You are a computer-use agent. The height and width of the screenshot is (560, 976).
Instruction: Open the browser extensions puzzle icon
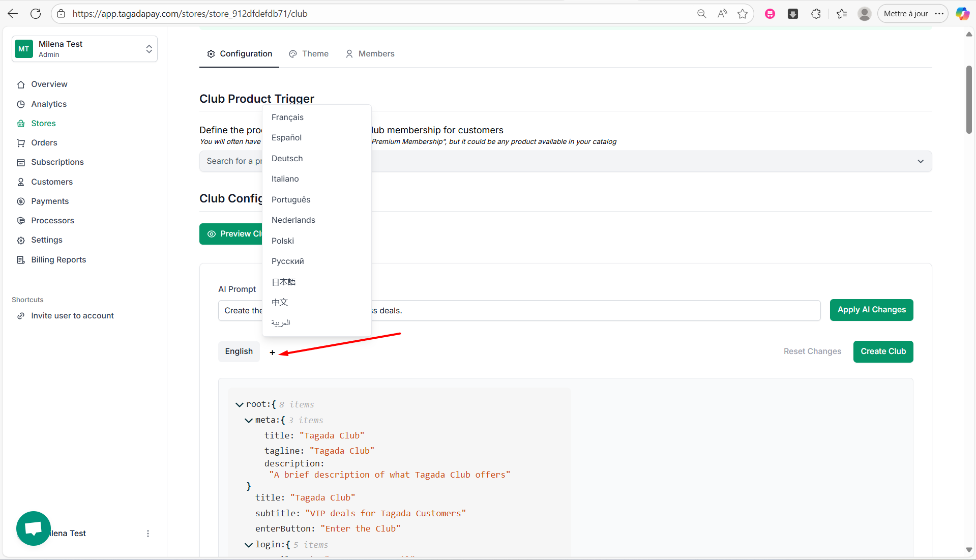point(816,14)
